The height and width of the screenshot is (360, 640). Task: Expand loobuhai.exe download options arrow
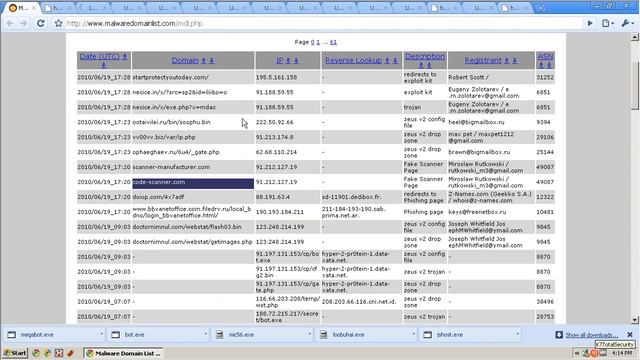point(413,334)
